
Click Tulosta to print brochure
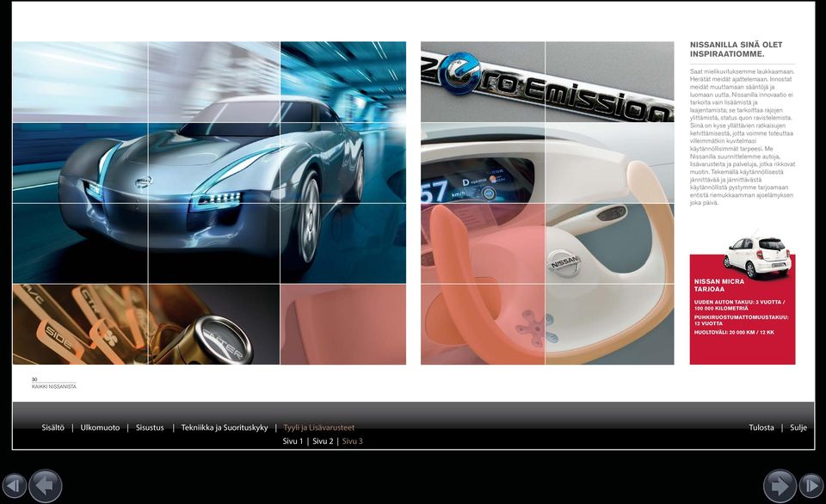(761, 427)
